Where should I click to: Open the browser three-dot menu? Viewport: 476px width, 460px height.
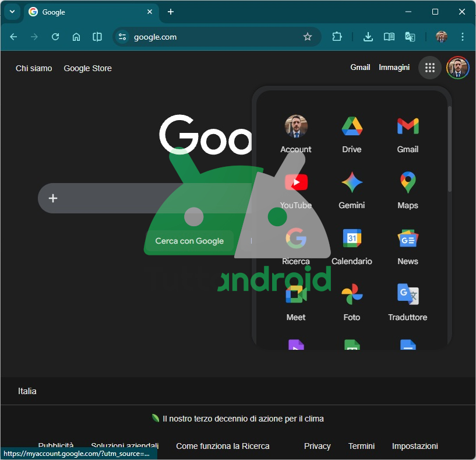tap(463, 37)
